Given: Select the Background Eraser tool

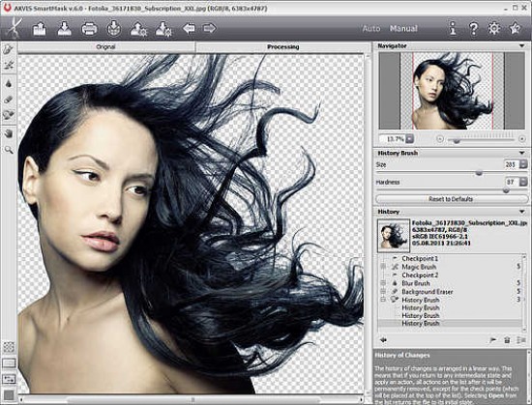Looking at the screenshot, I should point(9,100).
